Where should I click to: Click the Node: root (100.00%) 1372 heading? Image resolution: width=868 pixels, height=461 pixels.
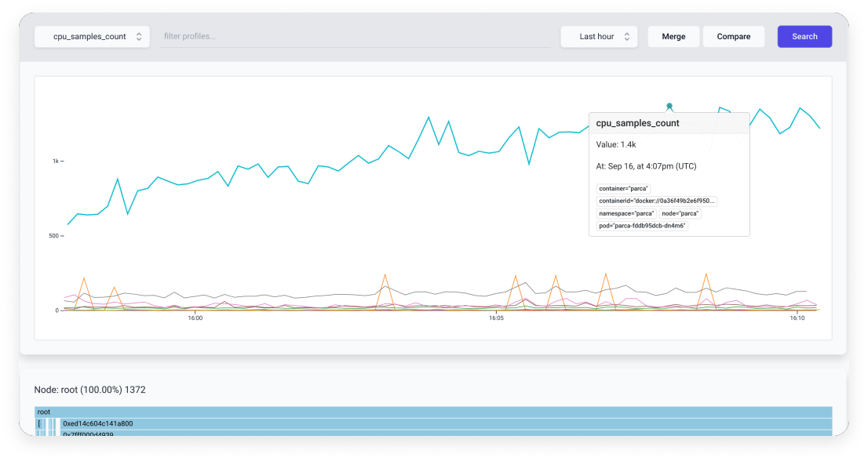click(89, 390)
